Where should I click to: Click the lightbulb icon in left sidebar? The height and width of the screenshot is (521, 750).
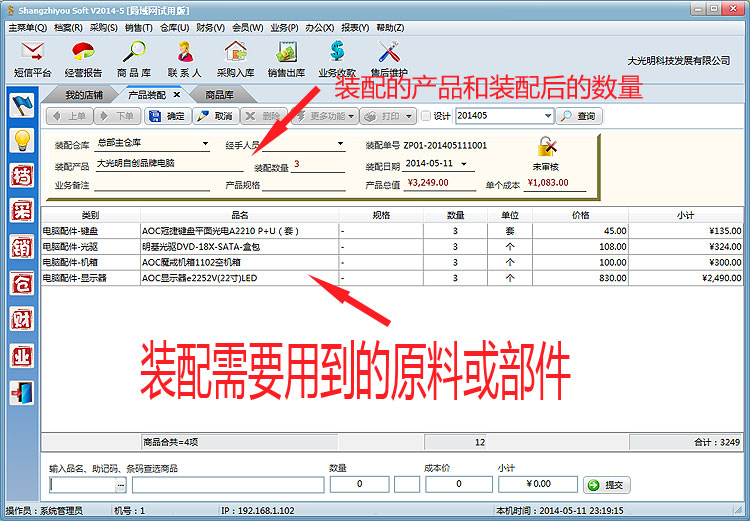21,141
